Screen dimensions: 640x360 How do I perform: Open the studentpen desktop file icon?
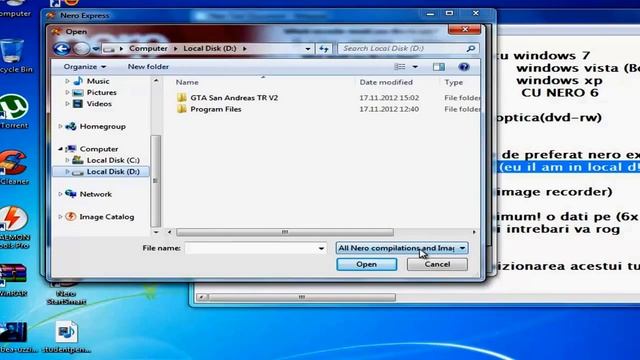[x=67, y=337]
